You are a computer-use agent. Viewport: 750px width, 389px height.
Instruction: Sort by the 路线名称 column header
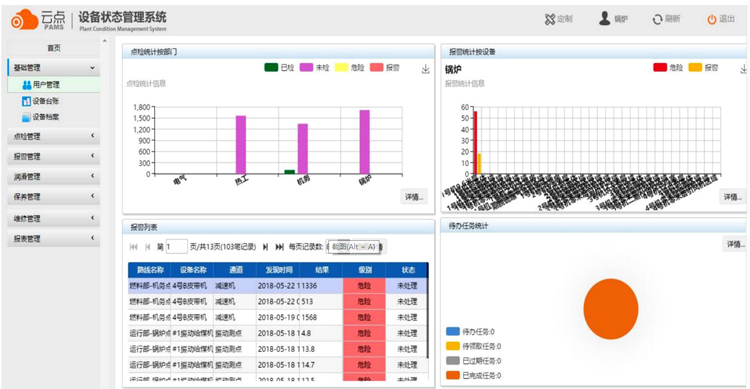click(x=150, y=270)
